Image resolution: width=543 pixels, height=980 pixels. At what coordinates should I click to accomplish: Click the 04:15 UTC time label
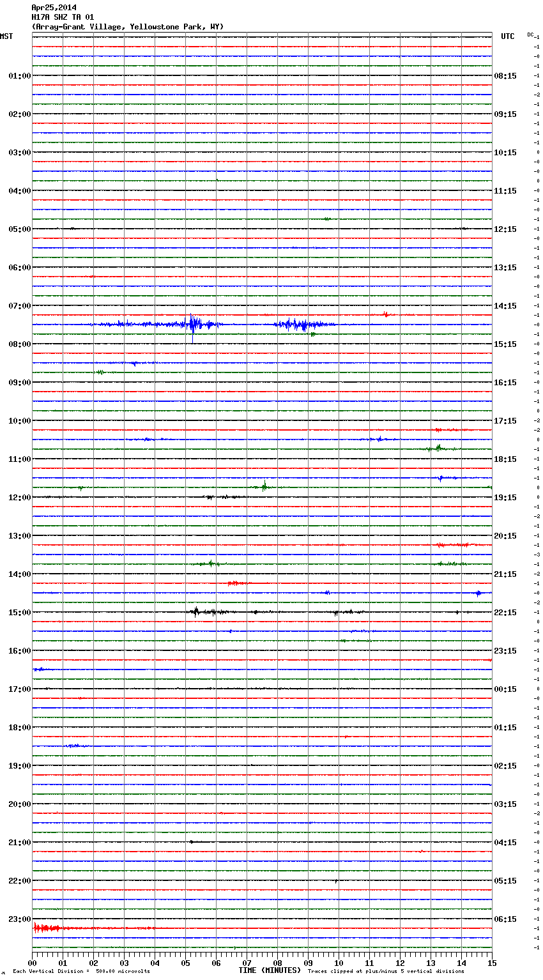pyautogui.click(x=505, y=843)
